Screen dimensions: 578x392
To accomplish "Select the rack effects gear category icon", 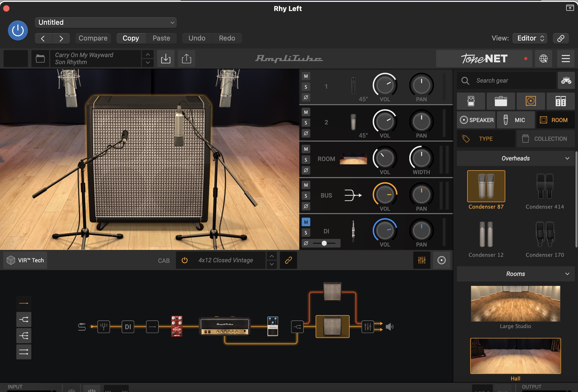I will click(561, 101).
